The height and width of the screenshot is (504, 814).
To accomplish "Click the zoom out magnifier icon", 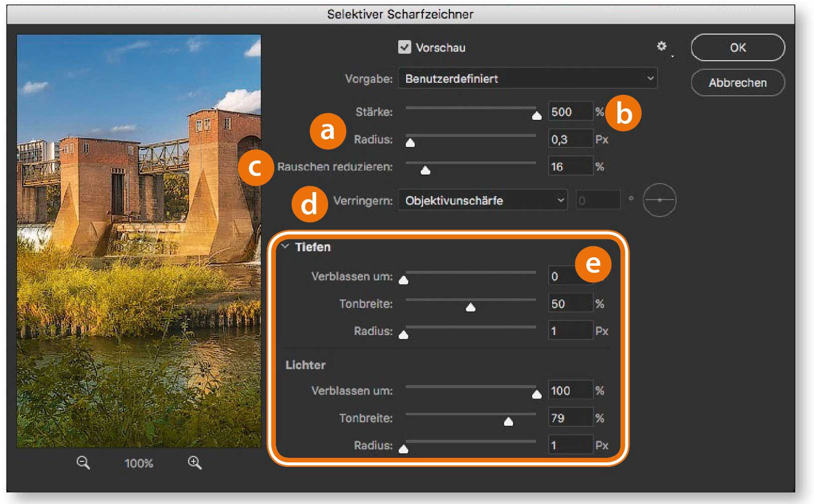I will click(x=83, y=463).
